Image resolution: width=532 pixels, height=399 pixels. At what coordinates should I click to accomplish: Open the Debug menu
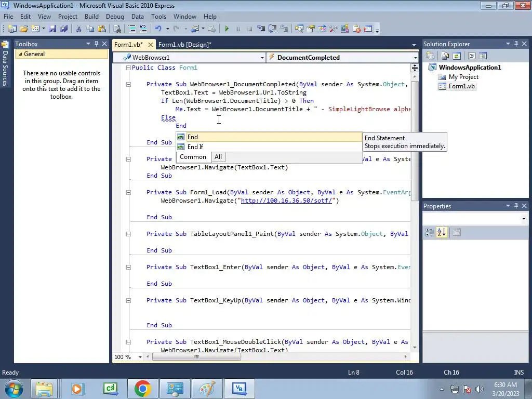pos(115,17)
